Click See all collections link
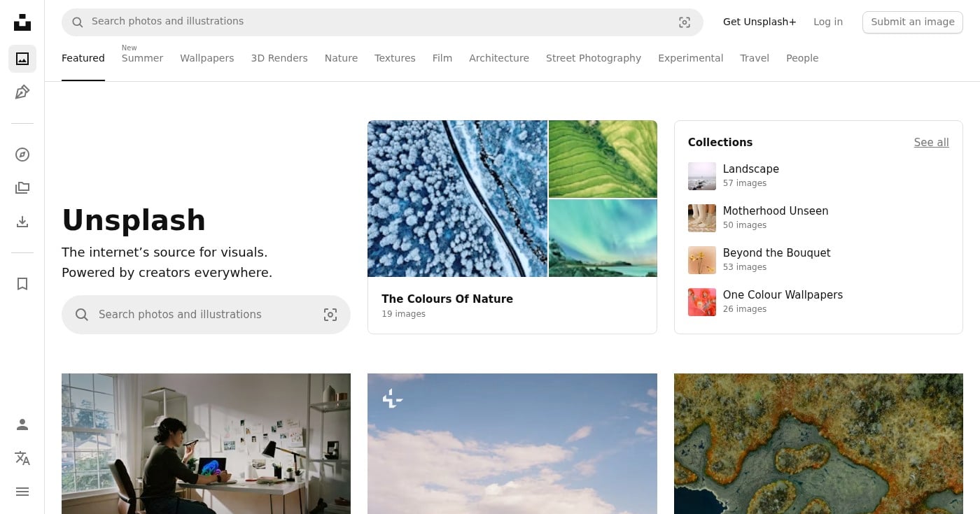 tap(931, 143)
